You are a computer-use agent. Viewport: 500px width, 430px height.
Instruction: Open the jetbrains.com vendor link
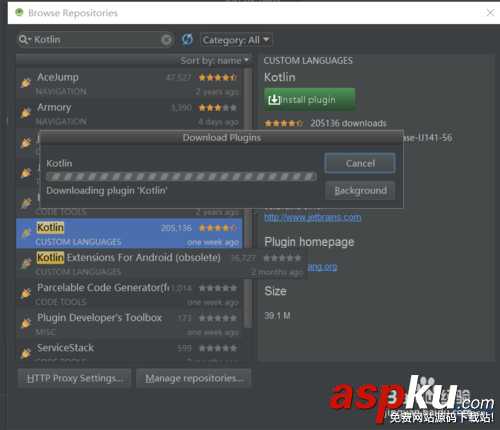click(x=313, y=217)
